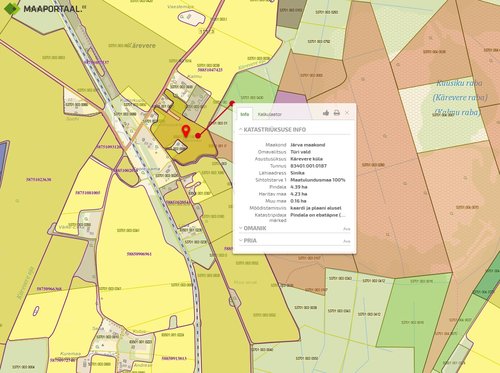This screenshot has height=373, width=500.
Task: Click the purple parcel above the info popup
Action: 291,97
